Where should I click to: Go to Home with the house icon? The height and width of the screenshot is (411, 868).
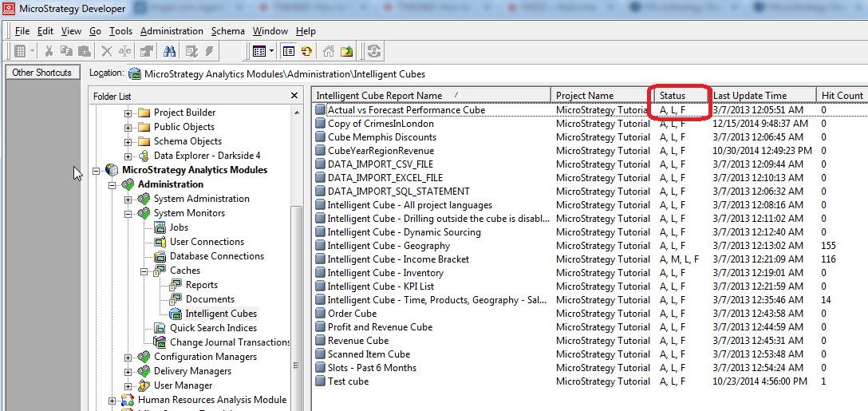point(329,51)
